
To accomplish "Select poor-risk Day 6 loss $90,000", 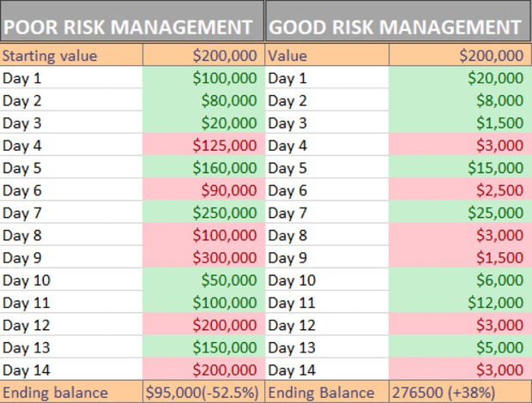I will 204,189.
